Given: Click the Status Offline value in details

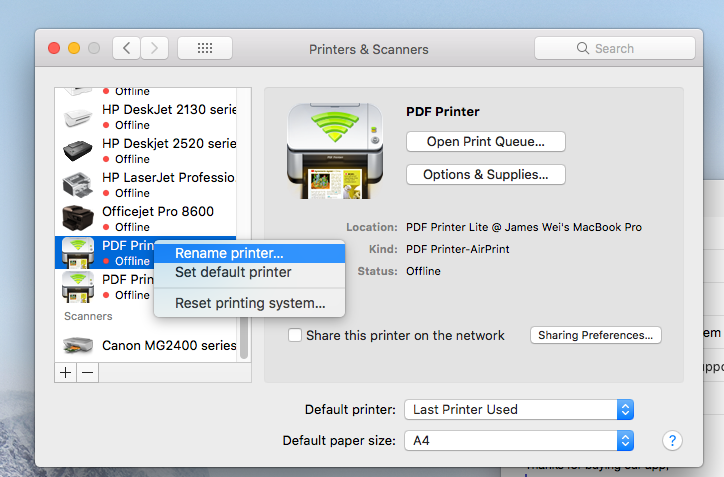Looking at the screenshot, I should [x=423, y=271].
